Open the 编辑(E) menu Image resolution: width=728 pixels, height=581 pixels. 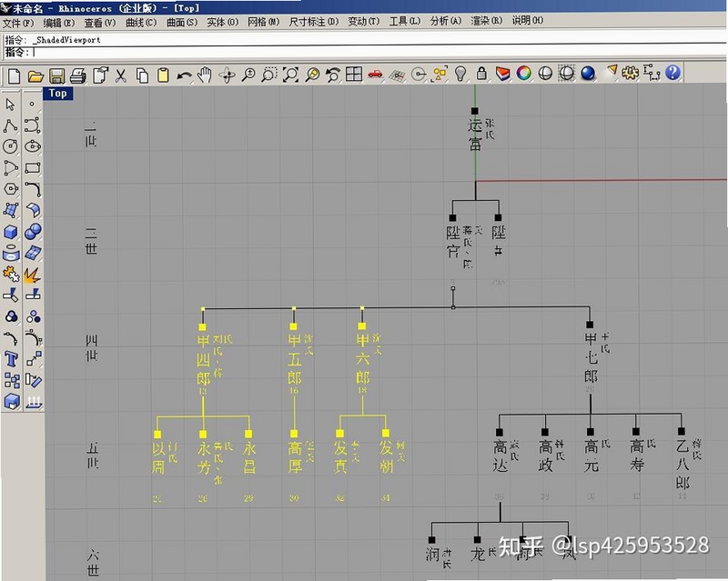pyautogui.click(x=59, y=22)
